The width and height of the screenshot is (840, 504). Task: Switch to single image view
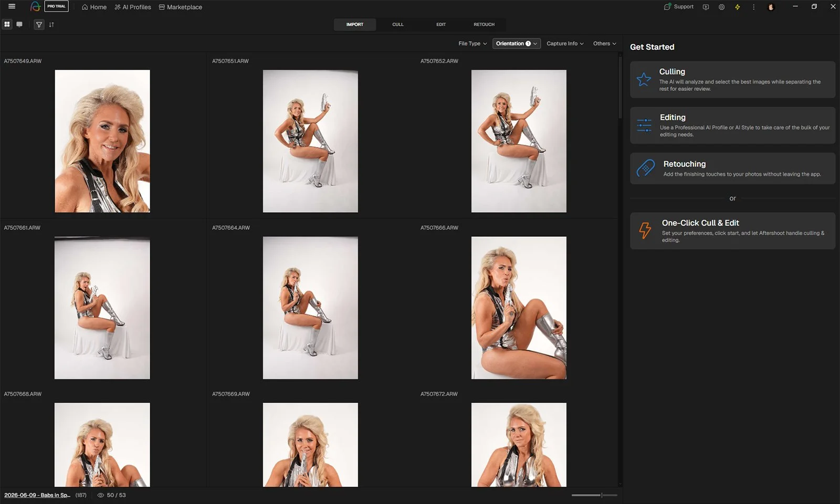(19, 24)
